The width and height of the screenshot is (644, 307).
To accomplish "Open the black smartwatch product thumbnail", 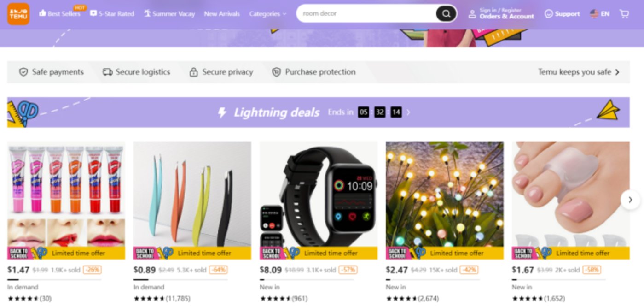I will (319, 194).
